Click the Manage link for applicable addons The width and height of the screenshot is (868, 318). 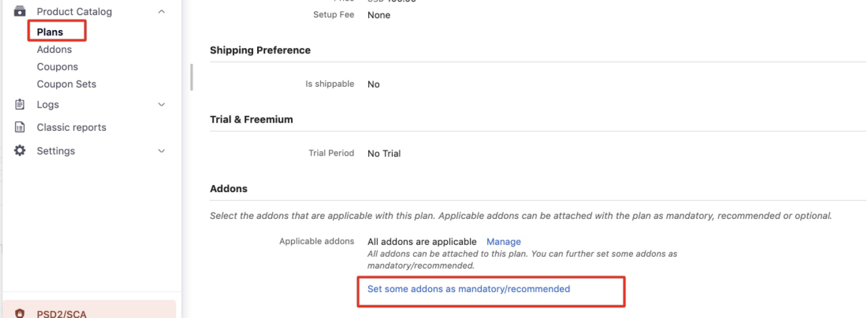[x=504, y=242]
